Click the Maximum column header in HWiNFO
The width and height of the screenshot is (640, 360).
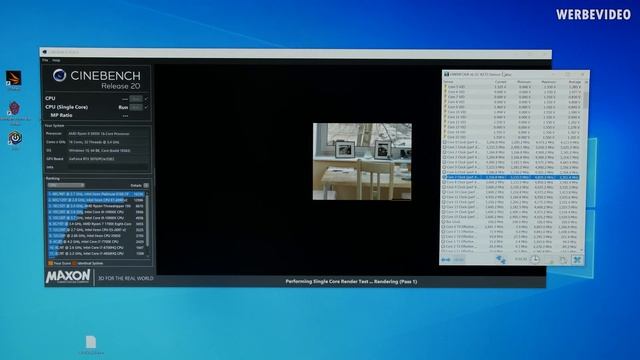pos(549,82)
